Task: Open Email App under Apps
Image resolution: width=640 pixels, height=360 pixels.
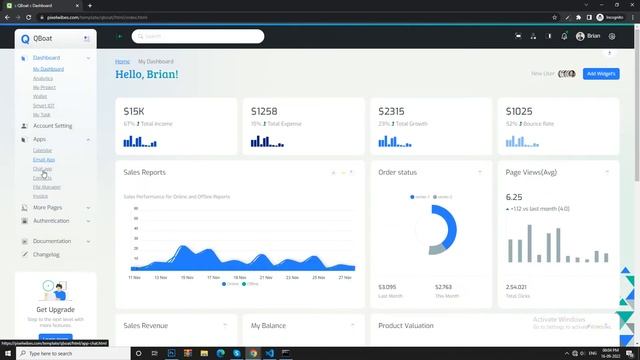Action: click(x=44, y=160)
